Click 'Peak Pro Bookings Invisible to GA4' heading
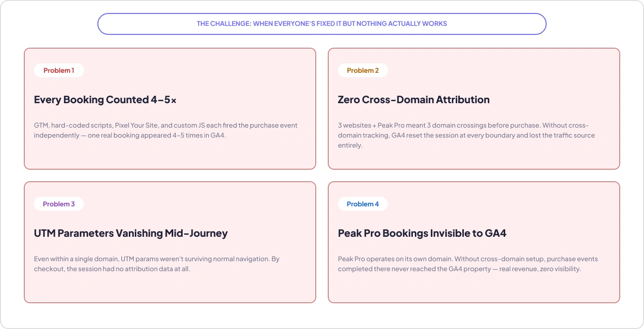 [422, 233]
